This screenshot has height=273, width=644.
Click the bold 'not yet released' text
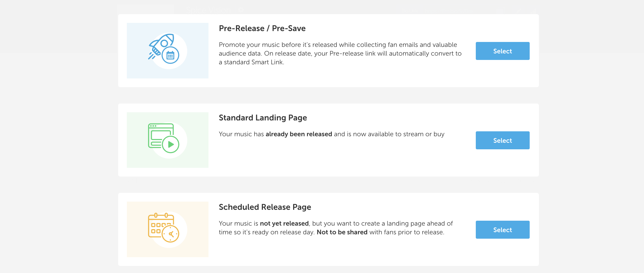(x=284, y=223)
